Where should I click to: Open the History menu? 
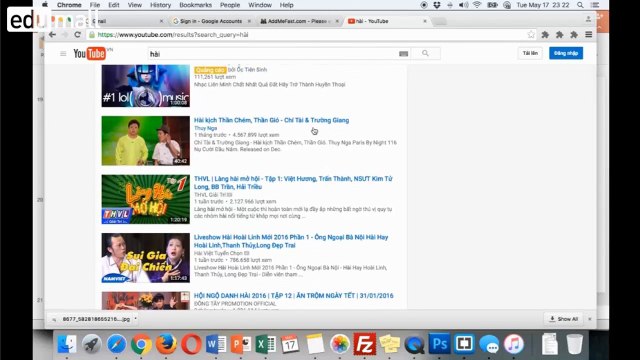[x=160, y=5]
